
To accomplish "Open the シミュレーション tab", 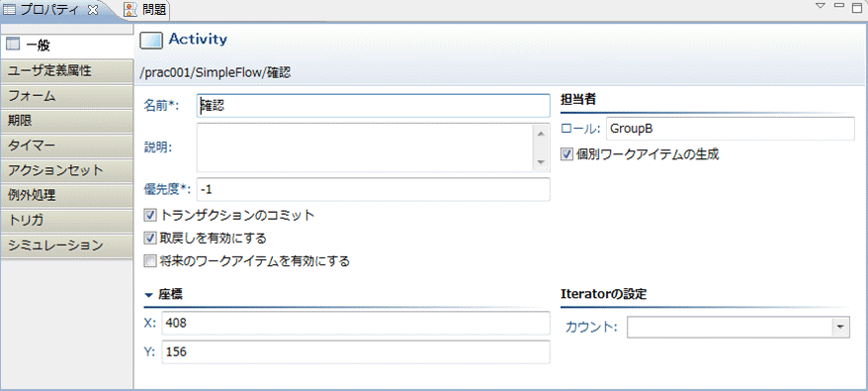I will click(x=67, y=245).
